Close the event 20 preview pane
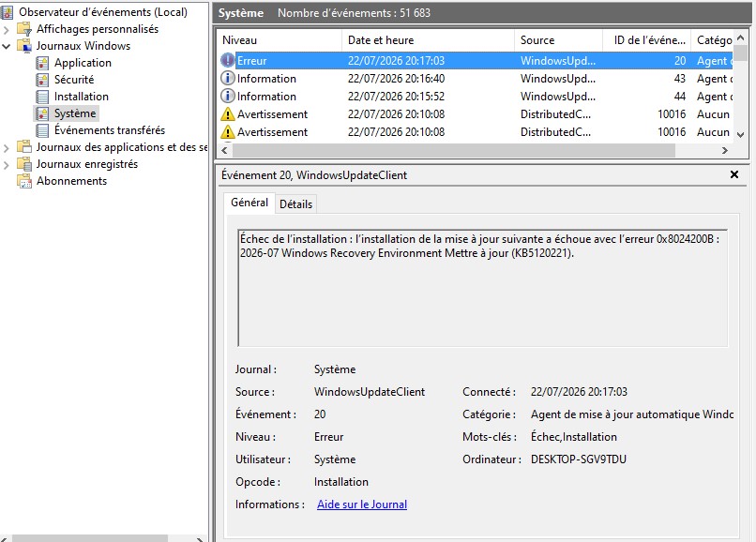 point(734,174)
